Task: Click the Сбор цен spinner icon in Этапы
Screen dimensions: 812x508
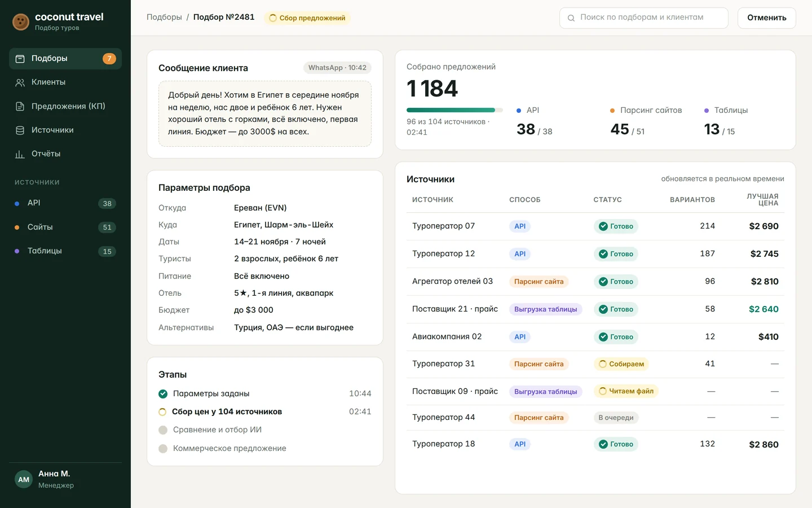Action: [162, 412]
